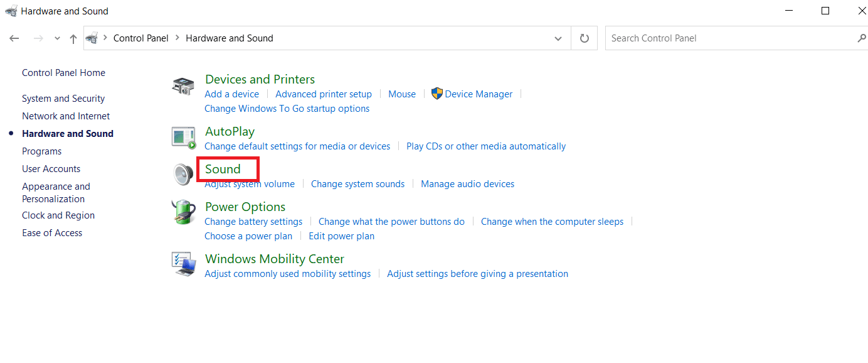This screenshot has height=363, width=868.
Task: Open the Programs category
Action: (x=41, y=151)
